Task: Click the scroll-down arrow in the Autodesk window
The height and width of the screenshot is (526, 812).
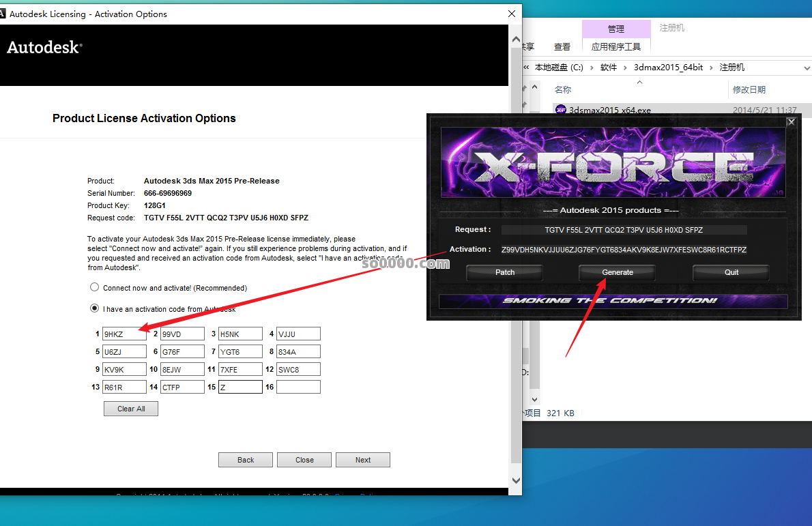Action: (x=516, y=481)
